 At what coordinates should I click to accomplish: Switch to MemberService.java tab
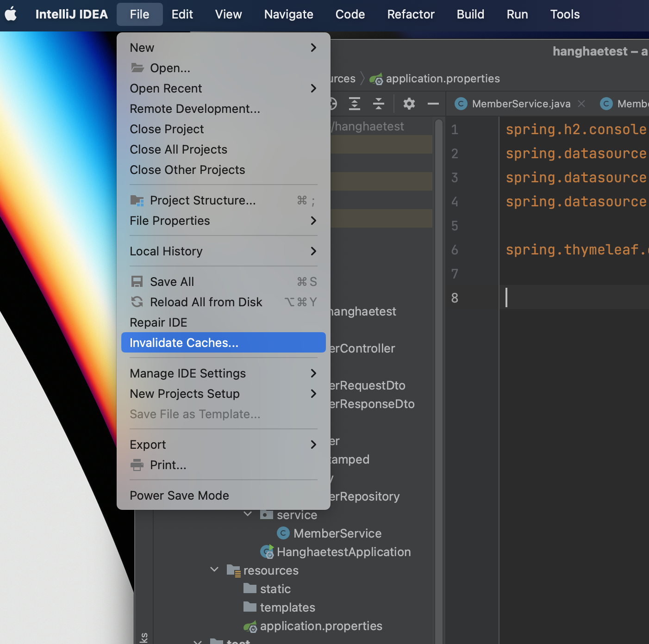[521, 104]
